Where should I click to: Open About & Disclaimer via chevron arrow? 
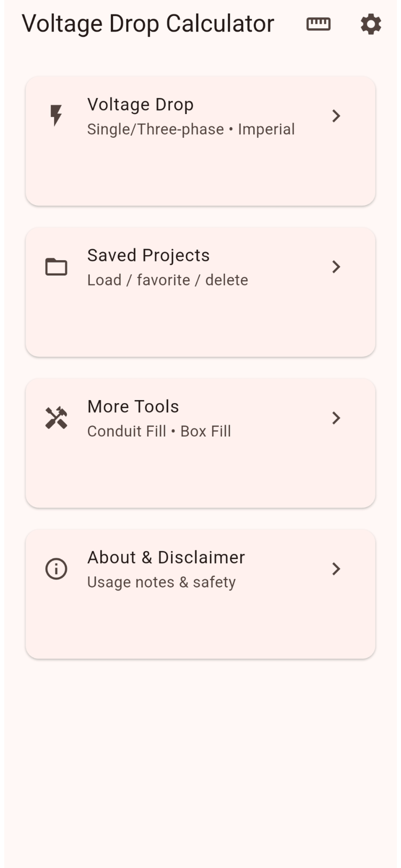[336, 569]
